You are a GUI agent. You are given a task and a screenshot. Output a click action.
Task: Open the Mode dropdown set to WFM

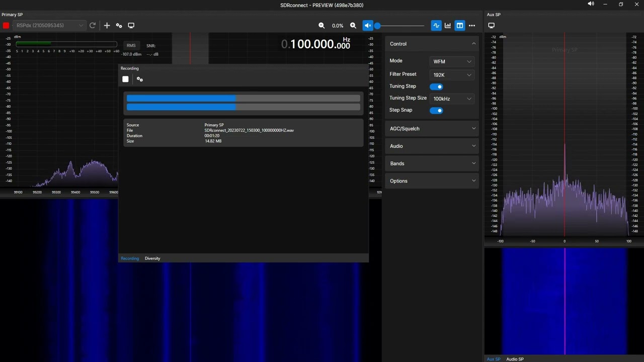(x=452, y=61)
